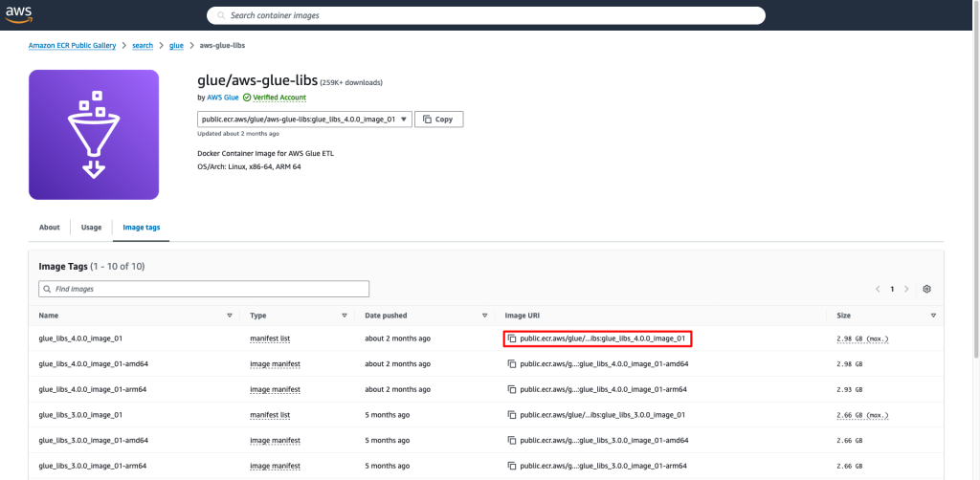Click image manifest type for glue_libs_4.0.0_image_01-arm64

[x=275, y=389]
